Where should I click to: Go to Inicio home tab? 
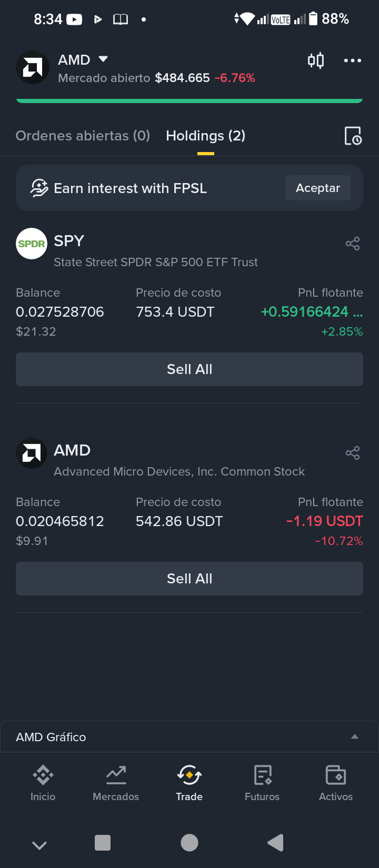click(43, 783)
